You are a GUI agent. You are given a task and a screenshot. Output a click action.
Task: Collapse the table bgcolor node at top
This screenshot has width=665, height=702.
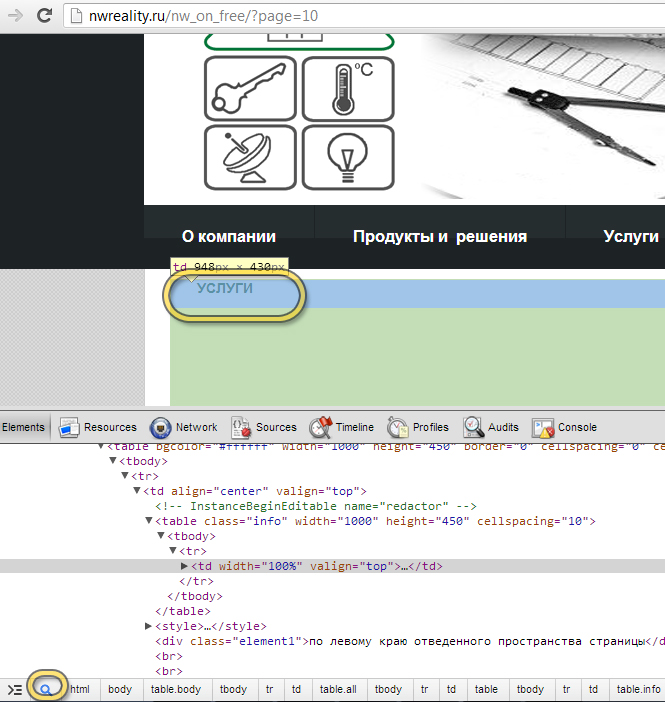coord(101,446)
